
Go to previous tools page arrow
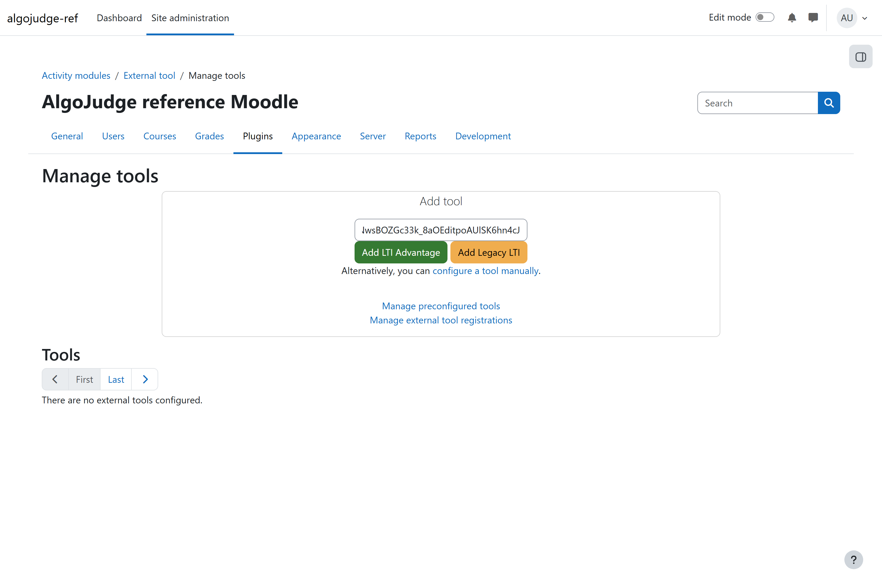(x=55, y=379)
